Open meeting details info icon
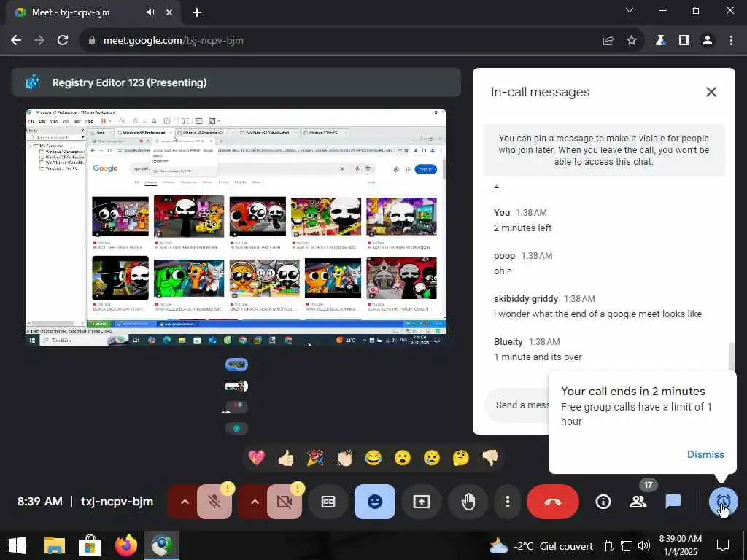This screenshot has width=747, height=560. (x=603, y=502)
